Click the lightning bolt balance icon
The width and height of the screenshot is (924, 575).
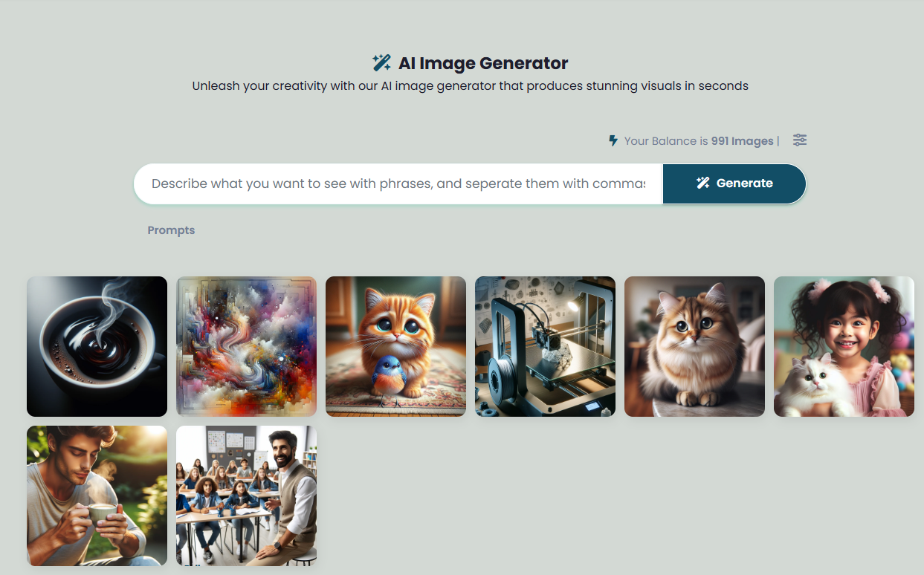(613, 140)
